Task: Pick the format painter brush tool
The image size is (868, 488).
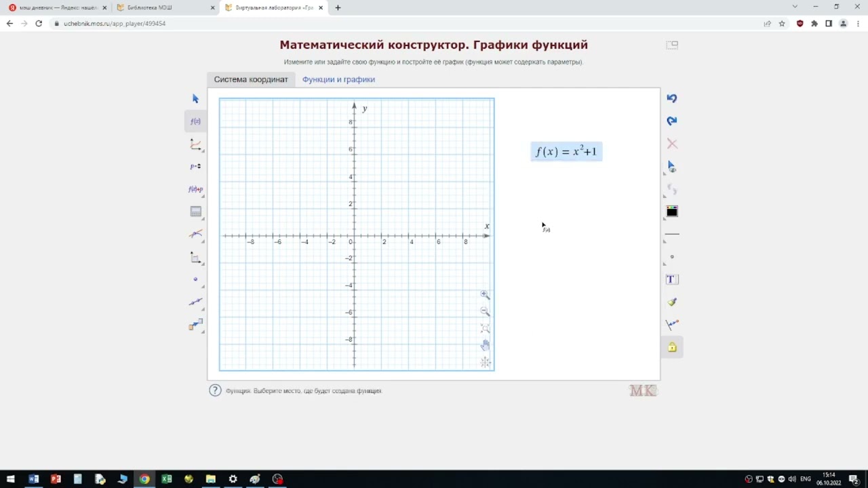Action: point(672,302)
